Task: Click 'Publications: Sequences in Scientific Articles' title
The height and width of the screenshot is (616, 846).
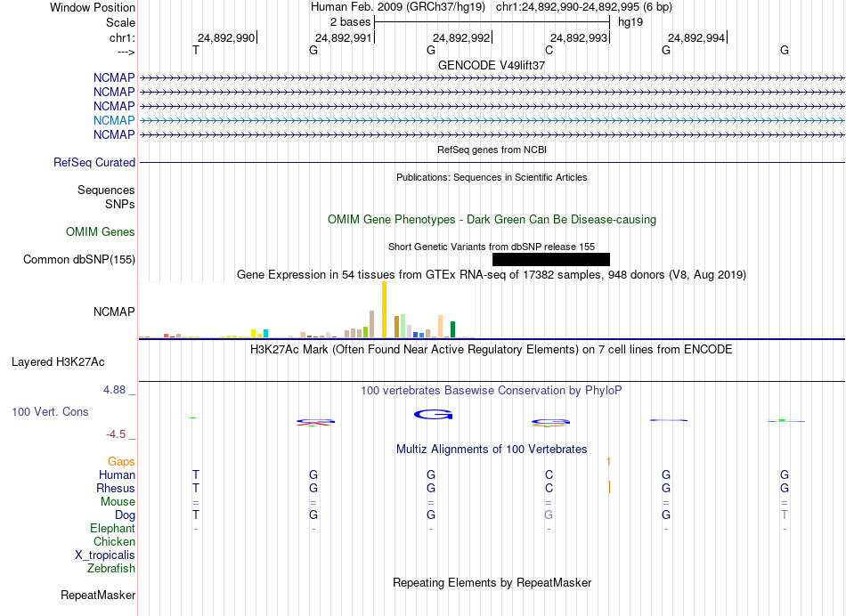Action: [x=492, y=177]
